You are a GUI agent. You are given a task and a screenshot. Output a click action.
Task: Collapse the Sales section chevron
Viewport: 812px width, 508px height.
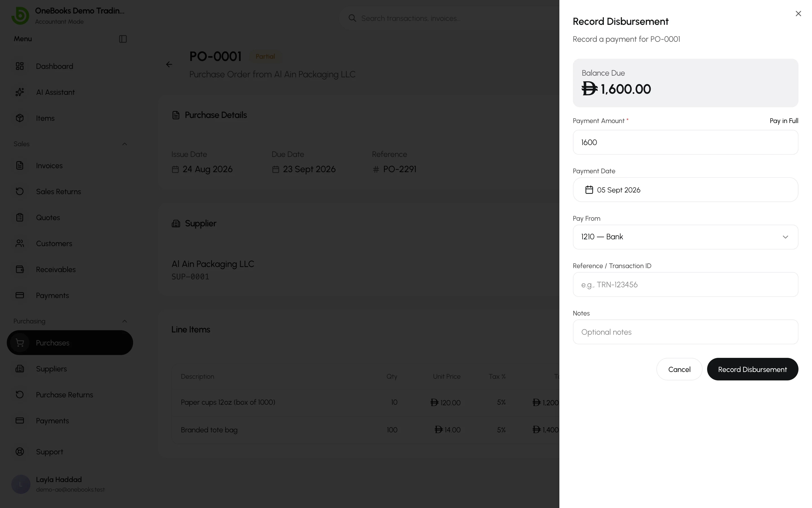click(125, 144)
